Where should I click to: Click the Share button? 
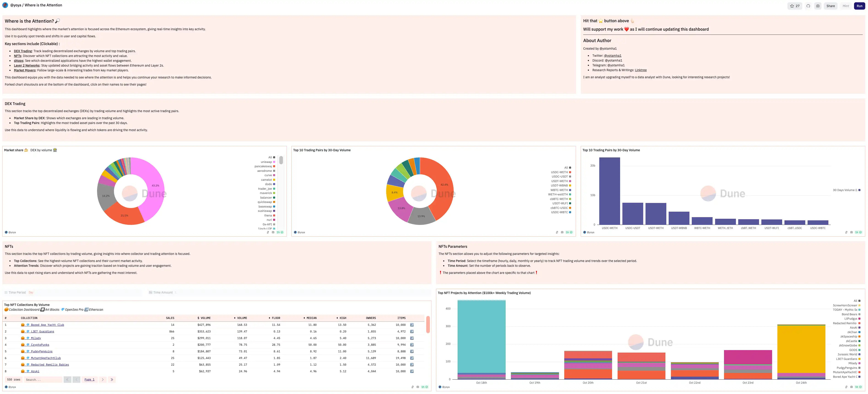tap(830, 6)
